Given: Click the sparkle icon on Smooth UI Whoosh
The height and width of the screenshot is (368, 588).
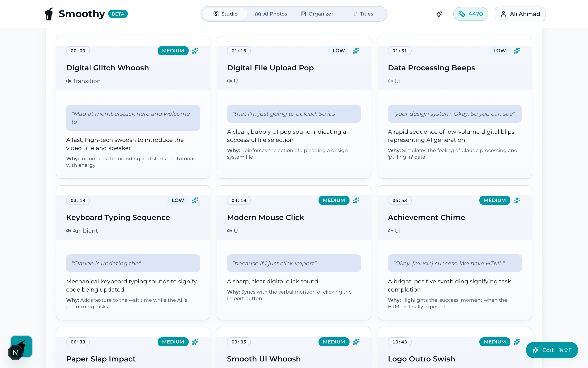Looking at the screenshot, I should (x=356, y=342).
